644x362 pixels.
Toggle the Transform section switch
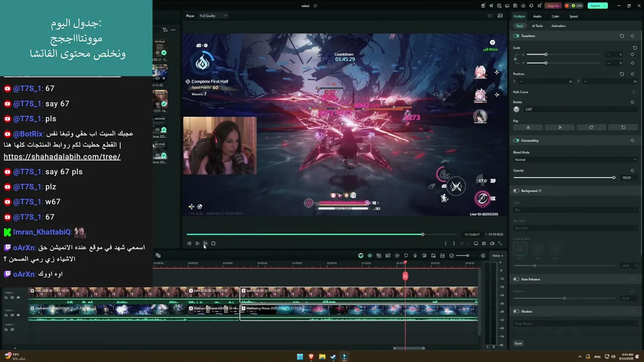(x=516, y=36)
